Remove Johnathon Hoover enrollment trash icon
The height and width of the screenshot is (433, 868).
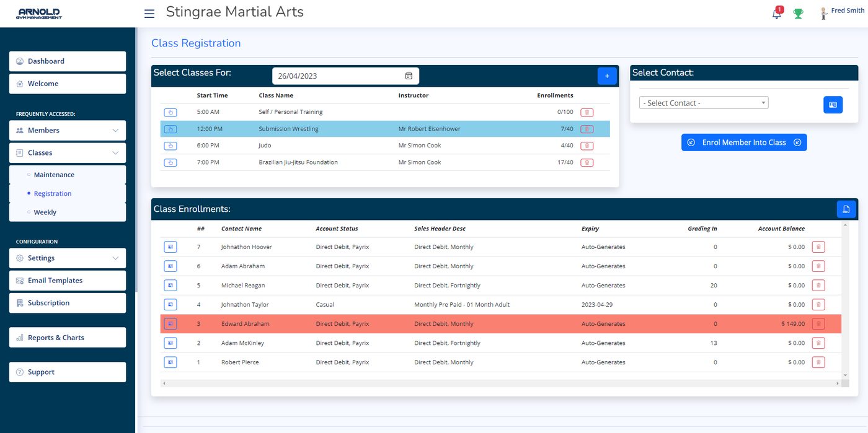click(818, 247)
